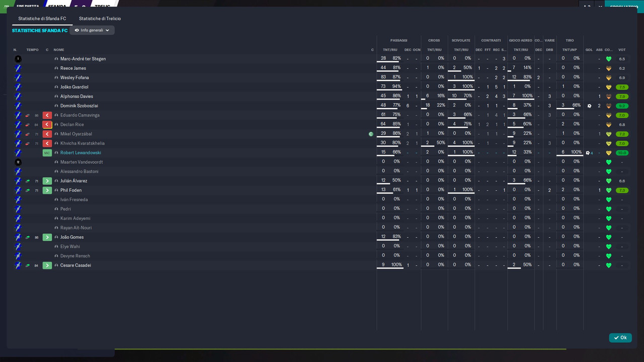Viewport: 644px width, 362px height.
Task: Click red subbed-off badge for Khvicha Kvaratskhelia
Action: 47,143
